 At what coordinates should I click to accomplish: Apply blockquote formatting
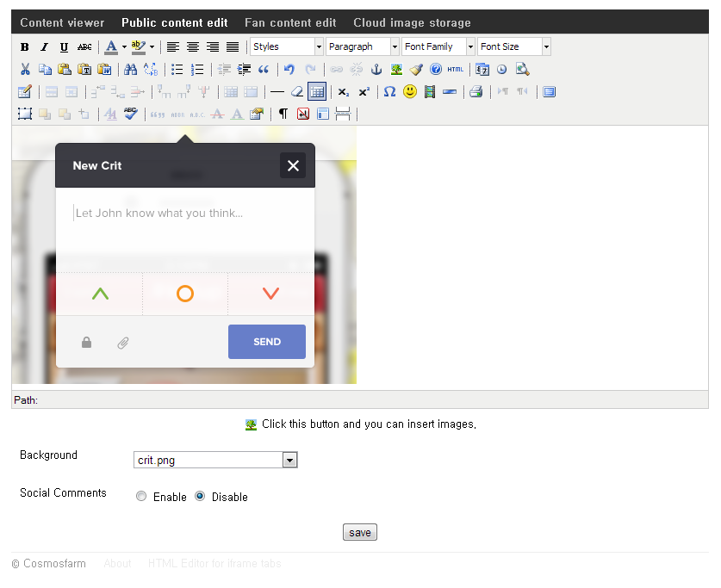(264, 69)
